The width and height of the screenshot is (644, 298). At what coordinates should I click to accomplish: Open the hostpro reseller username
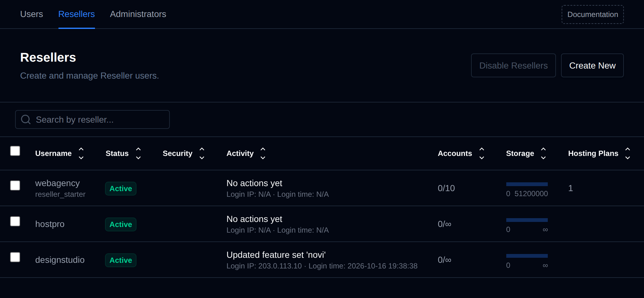[50, 224]
